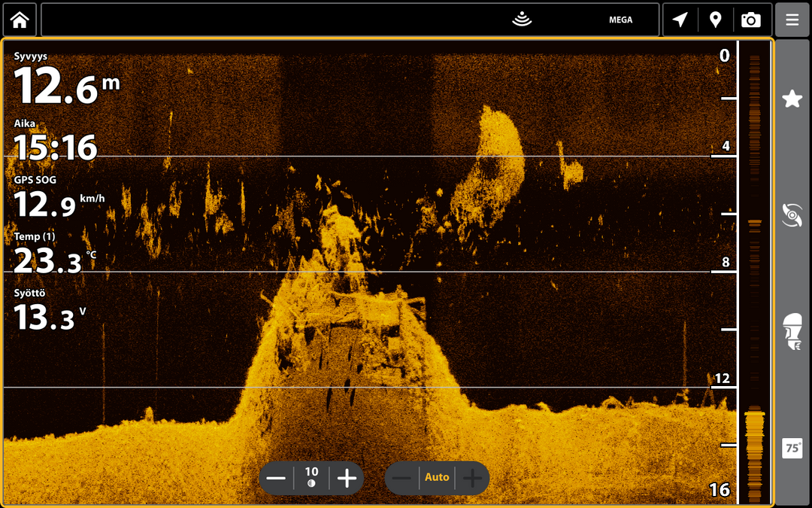Go to the Home screen
Viewport: 812px width, 508px height.
(20, 20)
